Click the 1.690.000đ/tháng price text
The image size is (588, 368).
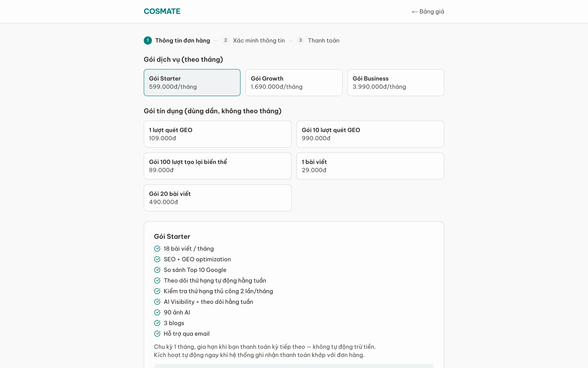[x=277, y=87]
